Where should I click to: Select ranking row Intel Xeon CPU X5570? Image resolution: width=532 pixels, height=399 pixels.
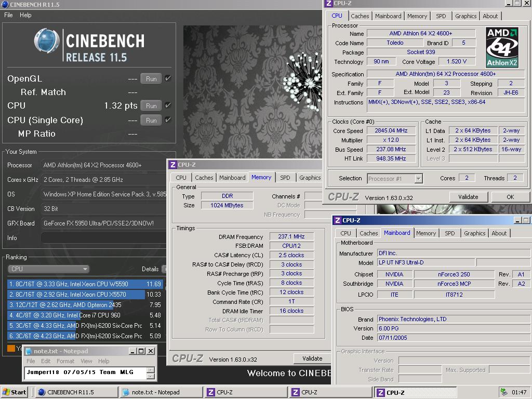point(85,295)
